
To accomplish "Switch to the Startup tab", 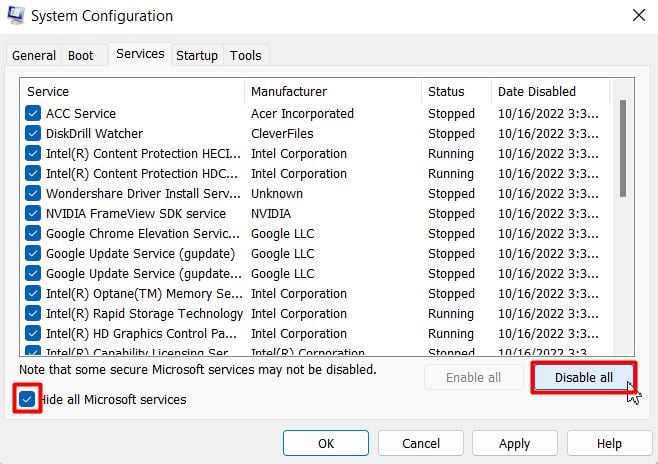I will pos(197,56).
